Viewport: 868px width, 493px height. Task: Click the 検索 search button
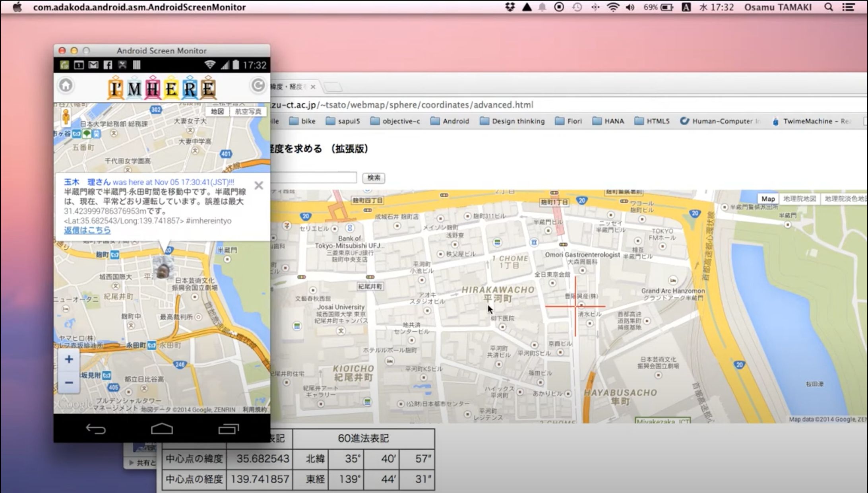point(374,178)
